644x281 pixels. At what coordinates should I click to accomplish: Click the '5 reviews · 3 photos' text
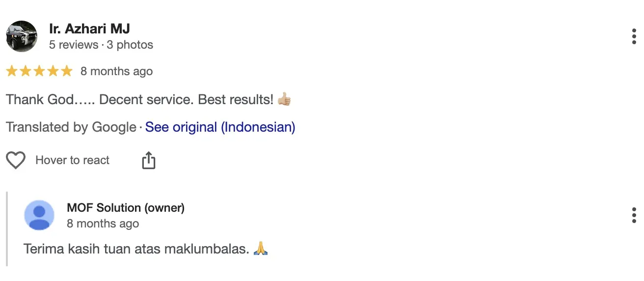pyautogui.click(x=101, y=45)
